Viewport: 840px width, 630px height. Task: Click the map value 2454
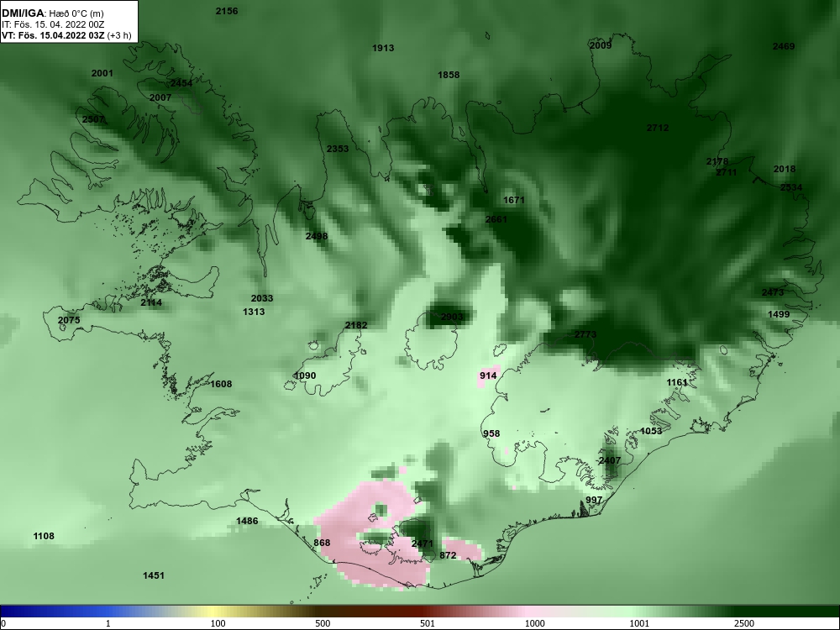click(181, 83)
